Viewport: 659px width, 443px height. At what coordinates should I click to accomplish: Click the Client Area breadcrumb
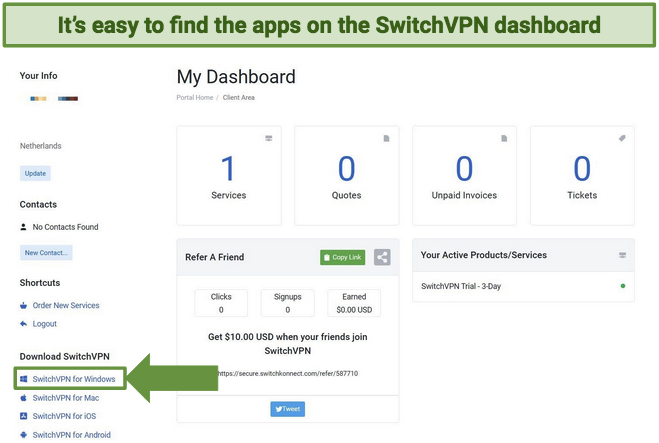tap(239, 98)
